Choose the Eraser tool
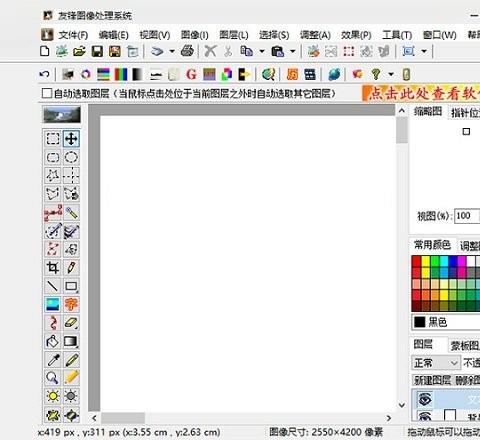480x440 pixels. 71,323
